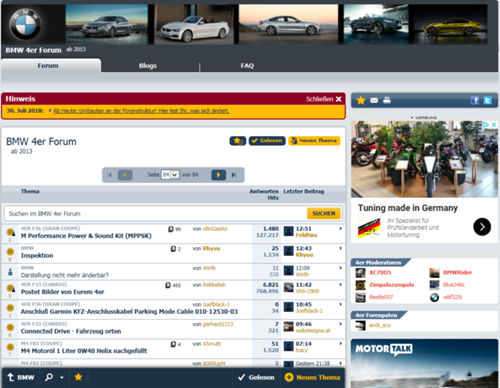Go to next page with arrow button

click(x=219, y=175)
